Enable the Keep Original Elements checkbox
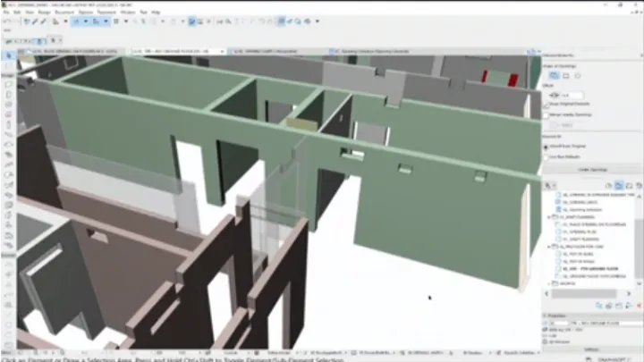644x362 pixels. coord(547,105)
